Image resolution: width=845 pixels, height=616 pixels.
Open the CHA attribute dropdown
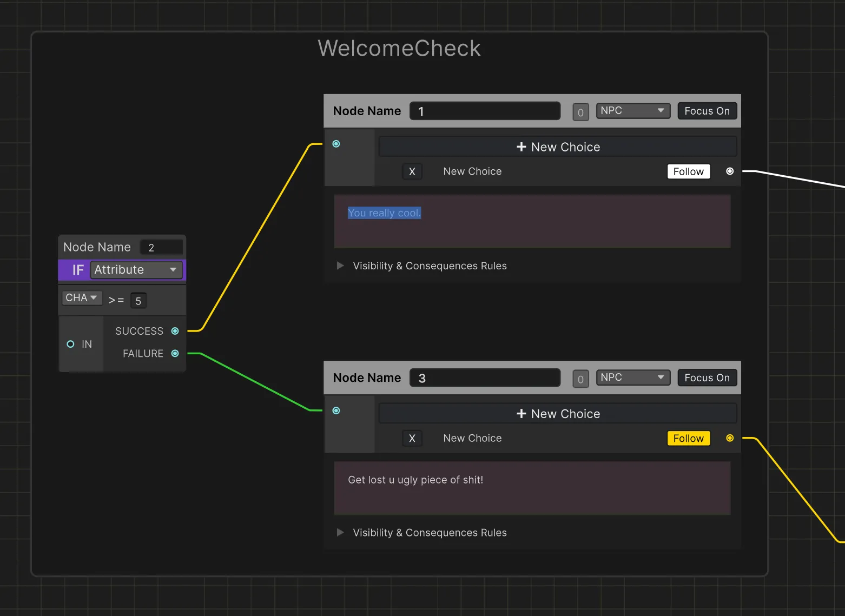click(81, 298)
